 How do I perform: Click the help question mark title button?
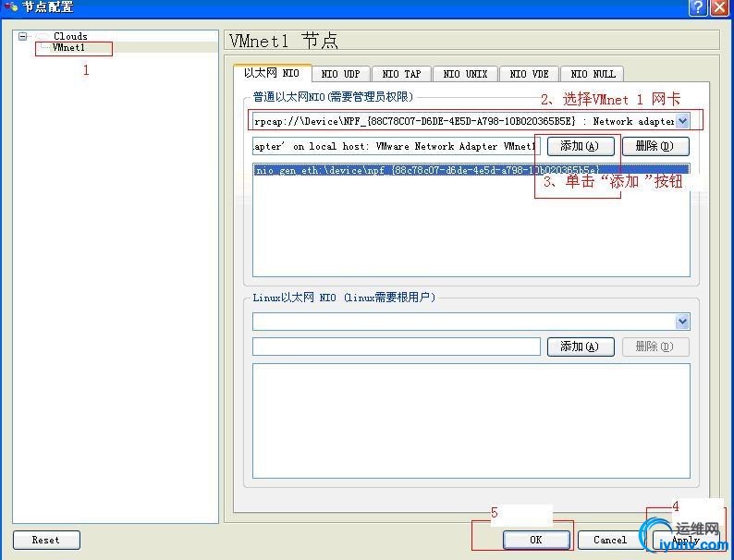tap(698, 7)
